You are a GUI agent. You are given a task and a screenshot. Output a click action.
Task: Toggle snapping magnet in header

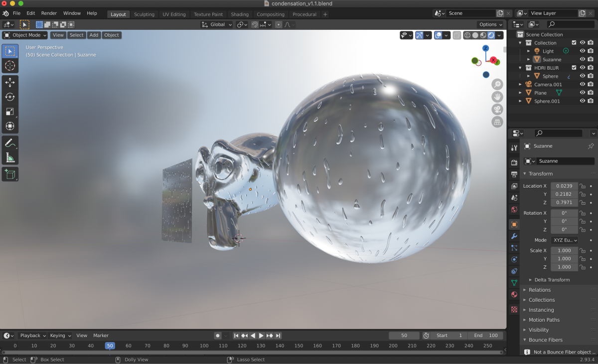[x=255, y=24]
